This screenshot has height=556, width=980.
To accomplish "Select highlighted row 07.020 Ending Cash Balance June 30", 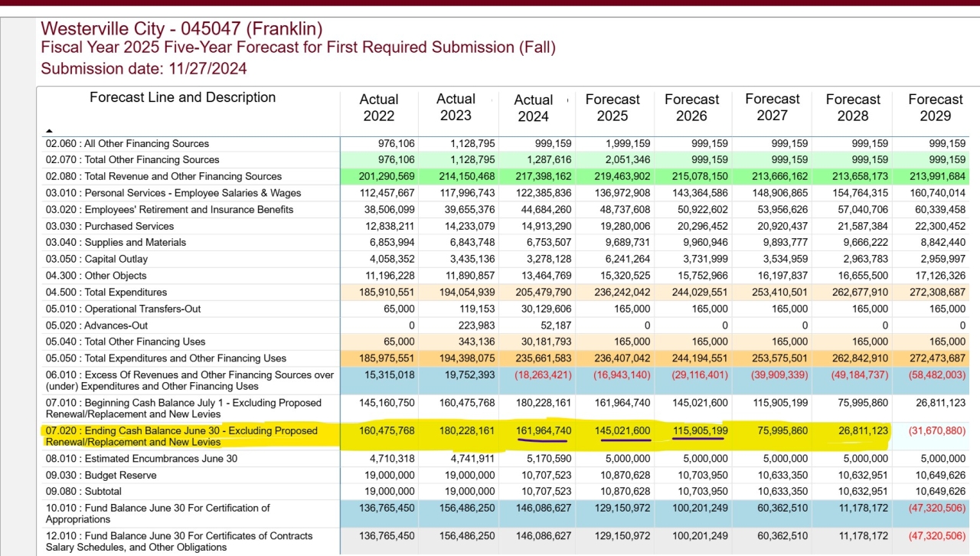I will click(181, 437).
